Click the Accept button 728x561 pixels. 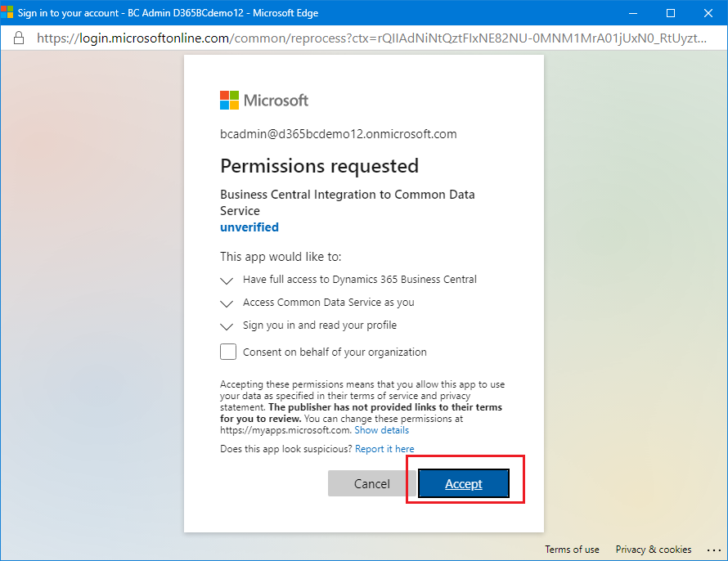pos(464,483)
